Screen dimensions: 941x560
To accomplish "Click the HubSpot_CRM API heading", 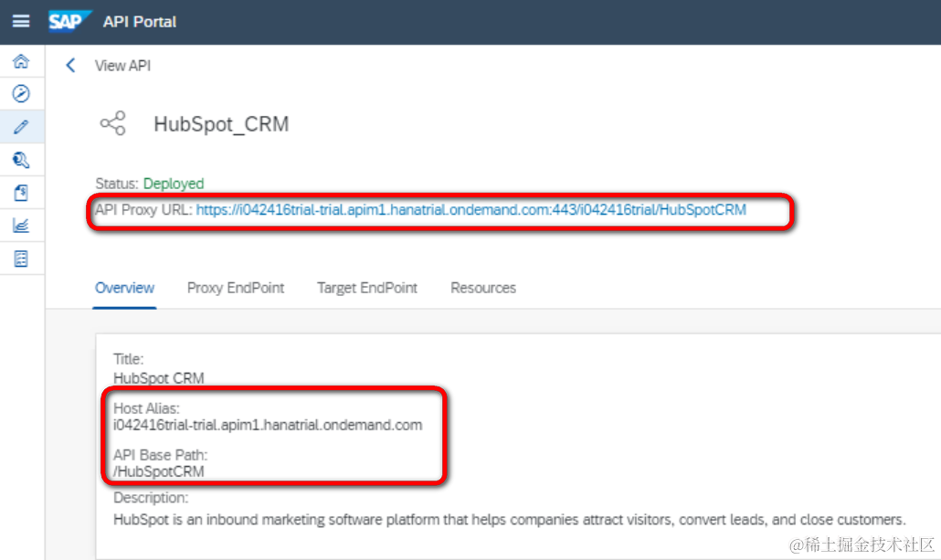I will 221,124.
